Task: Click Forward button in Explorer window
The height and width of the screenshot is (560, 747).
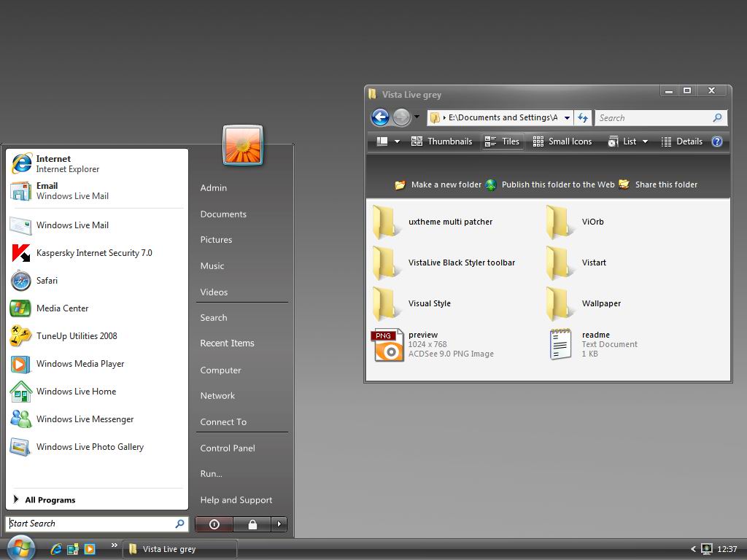Action: coord(402,117)
